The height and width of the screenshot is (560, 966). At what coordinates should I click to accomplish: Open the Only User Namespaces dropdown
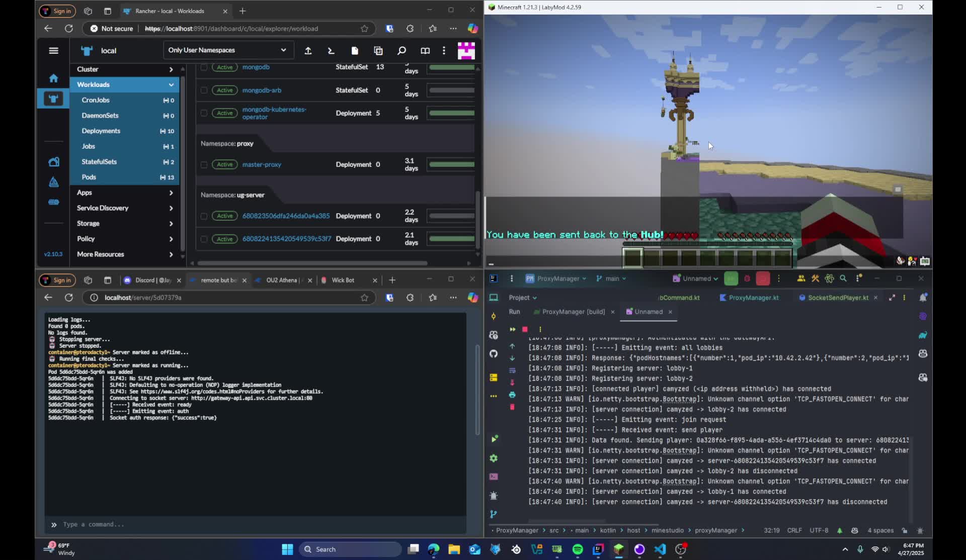(227, 50)
